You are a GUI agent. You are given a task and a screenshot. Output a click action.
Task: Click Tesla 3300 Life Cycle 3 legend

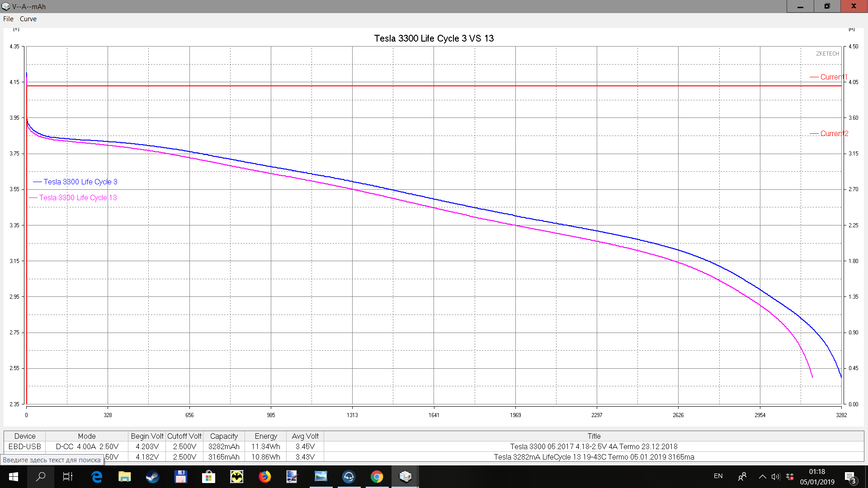tap(80, 182)
